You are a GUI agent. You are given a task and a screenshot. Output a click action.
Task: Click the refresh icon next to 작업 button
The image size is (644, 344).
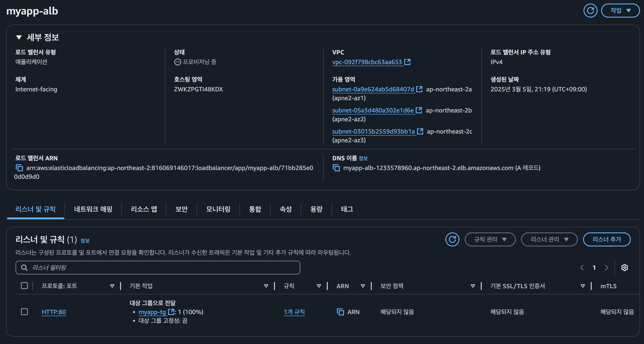point(590,11)
